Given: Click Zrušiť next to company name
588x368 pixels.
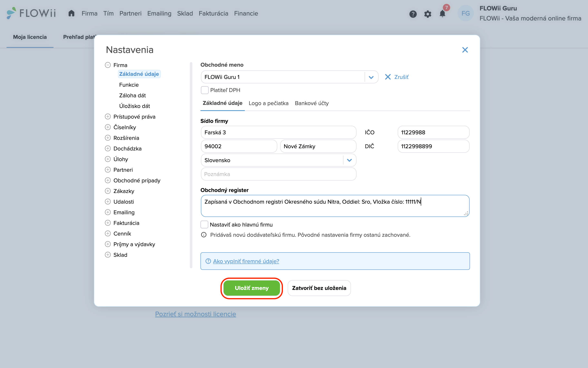Looking at the screenshot, I should pyautogui.click(x=397, y=77).
